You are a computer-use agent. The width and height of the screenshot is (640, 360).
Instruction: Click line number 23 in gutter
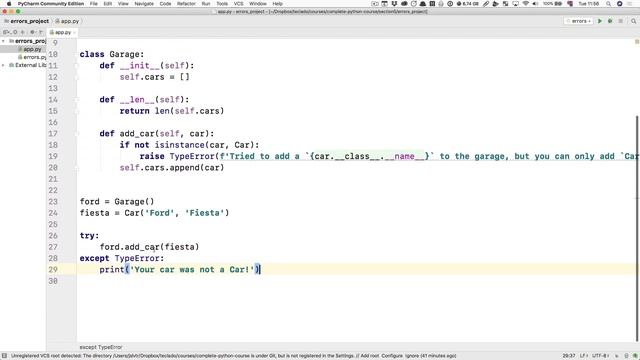[53, 202]
